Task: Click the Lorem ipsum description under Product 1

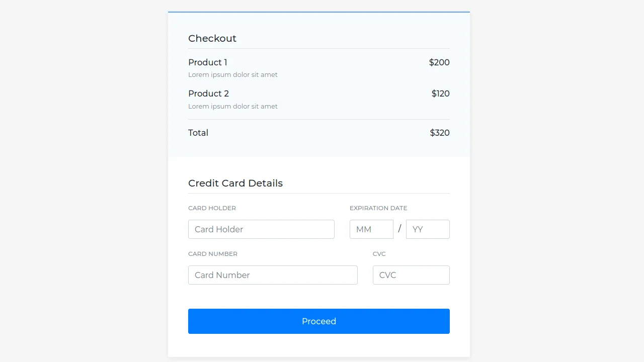Action: pos(233,74)
